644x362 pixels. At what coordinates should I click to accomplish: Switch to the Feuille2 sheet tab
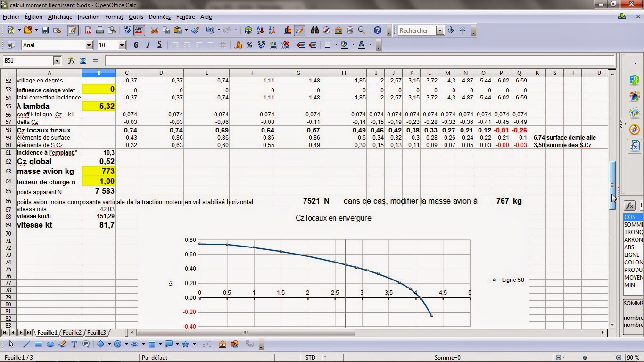72,332
